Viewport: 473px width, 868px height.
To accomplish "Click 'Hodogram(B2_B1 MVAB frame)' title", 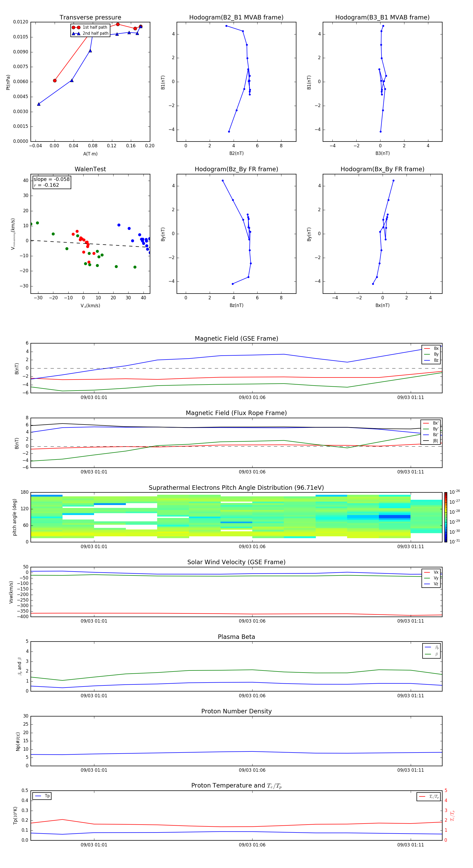I will 236,17.
